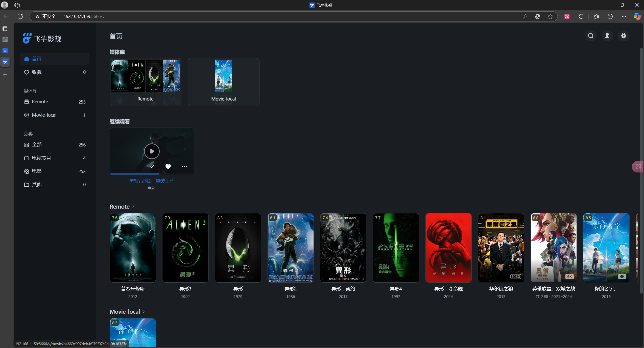This screenshot has width=644, height=348.
Task: Open browser history clock icon
Action: pyautogui.click(x=610, y=16)
